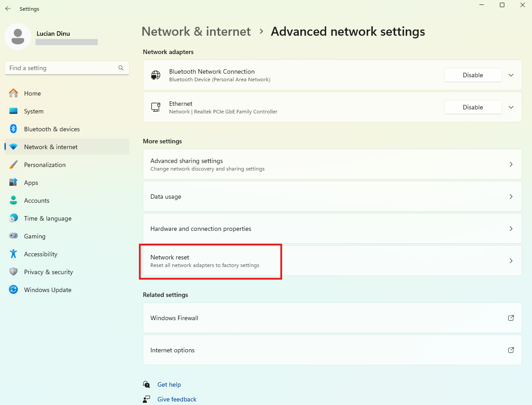Click the Gaming controller icon
Screen dimensions: 532x405
(13, 236)
